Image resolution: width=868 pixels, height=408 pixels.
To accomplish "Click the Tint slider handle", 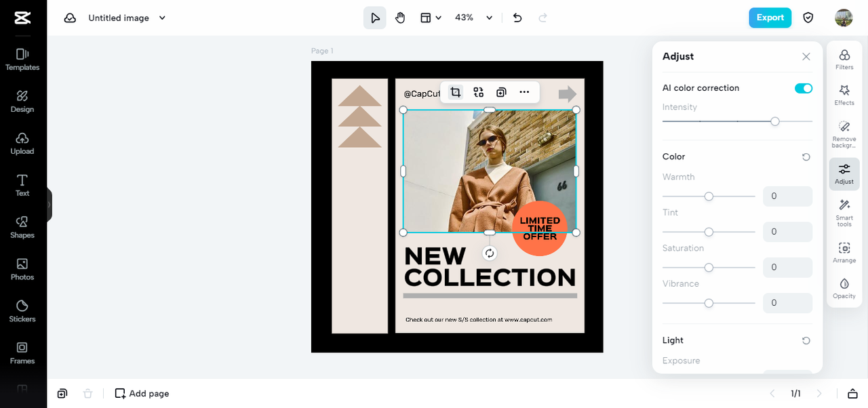I will [709, 232].
